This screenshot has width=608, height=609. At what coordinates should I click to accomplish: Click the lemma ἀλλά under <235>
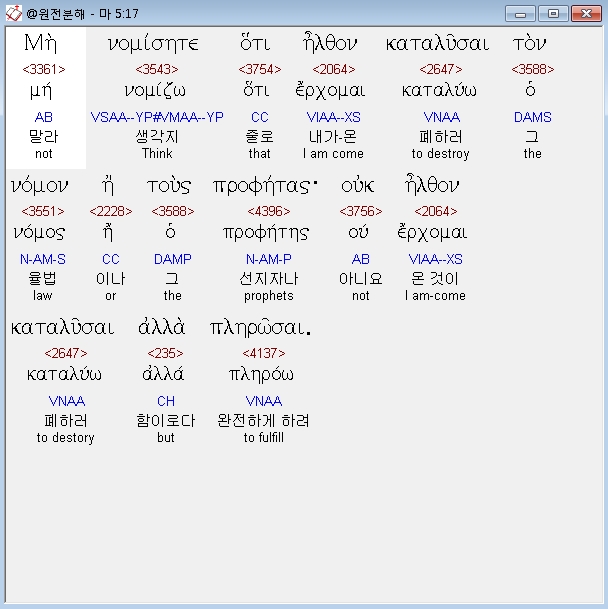[163, 374]
